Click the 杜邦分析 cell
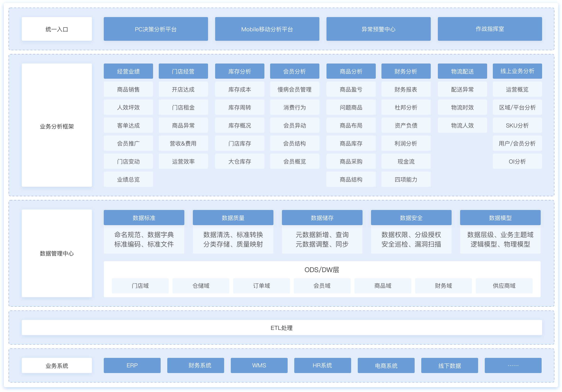This screenshot has width=562, height=392. pyautogui.click(x=406, y=107)
